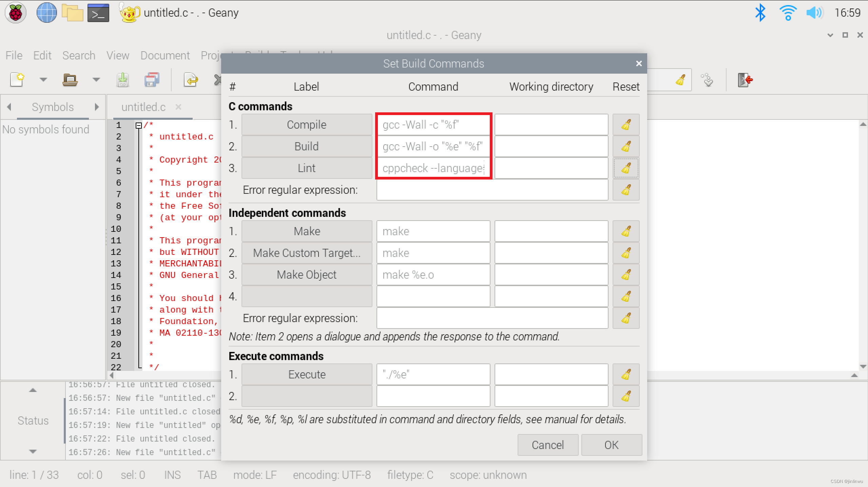
Task: Click the down arrow below the Status tab
Action: (33, 451)
